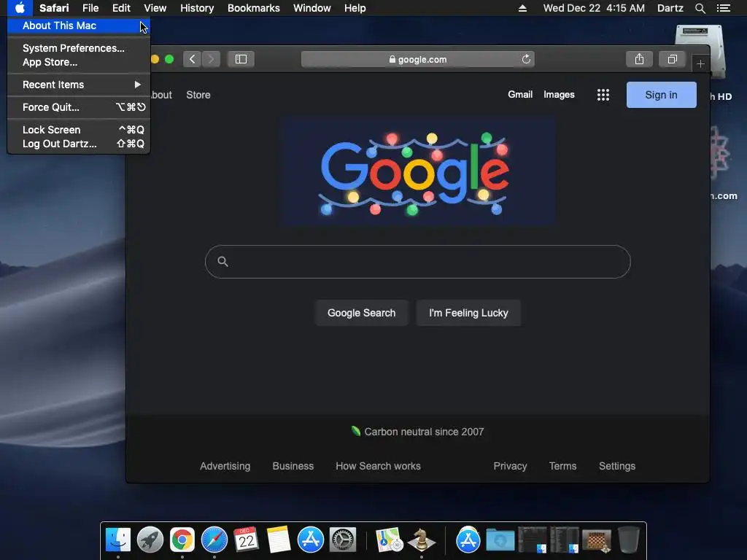The width and height of the screenshot is (747, 560).
Task: Toggle the Safari sidebar button
Action: click(241, 59)
